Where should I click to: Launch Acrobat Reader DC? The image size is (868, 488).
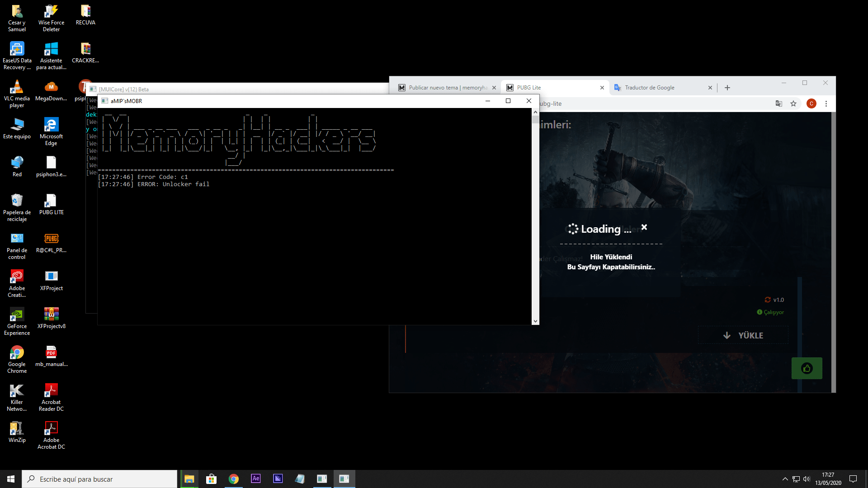point(51,398)
